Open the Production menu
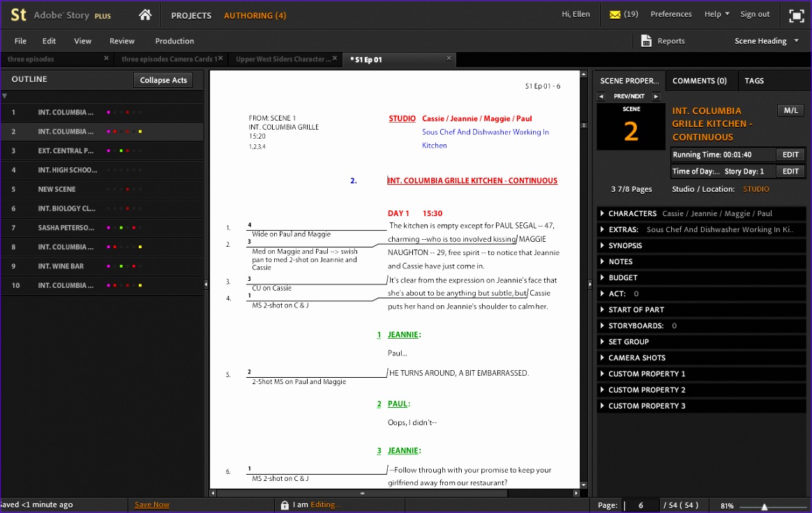The width and height of the screenshot is (812, 513). tap(174, 40)
